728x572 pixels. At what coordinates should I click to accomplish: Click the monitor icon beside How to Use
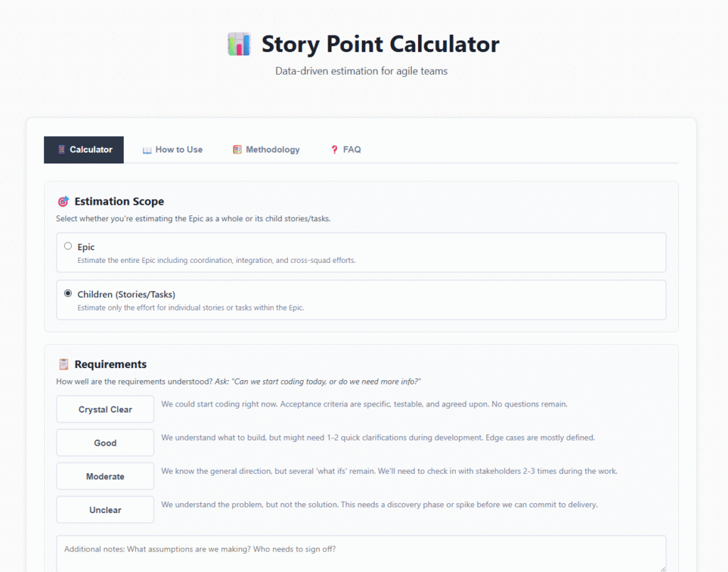pos(146,149)
